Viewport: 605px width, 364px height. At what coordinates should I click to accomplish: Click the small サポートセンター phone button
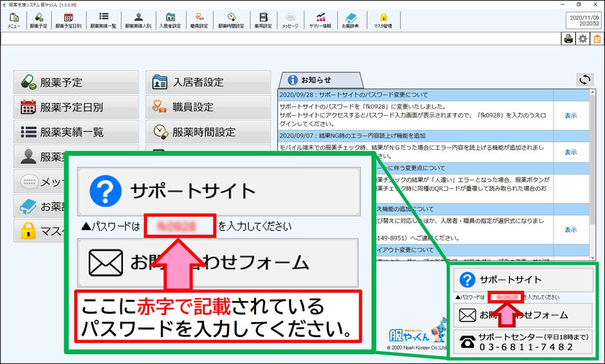[523, 341]
